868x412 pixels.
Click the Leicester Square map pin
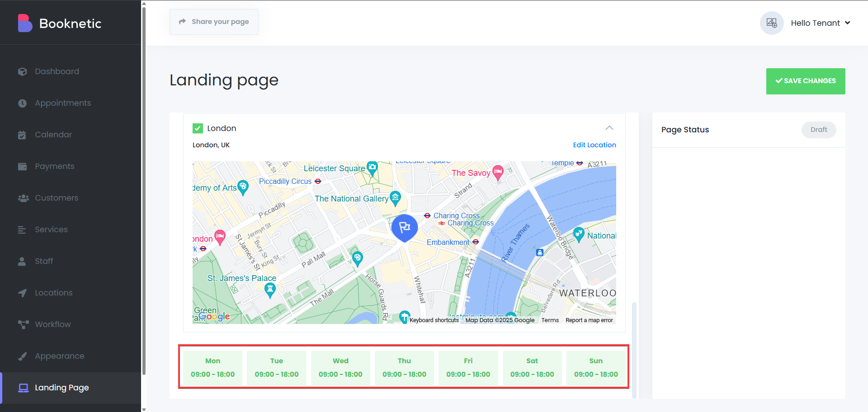372,168
